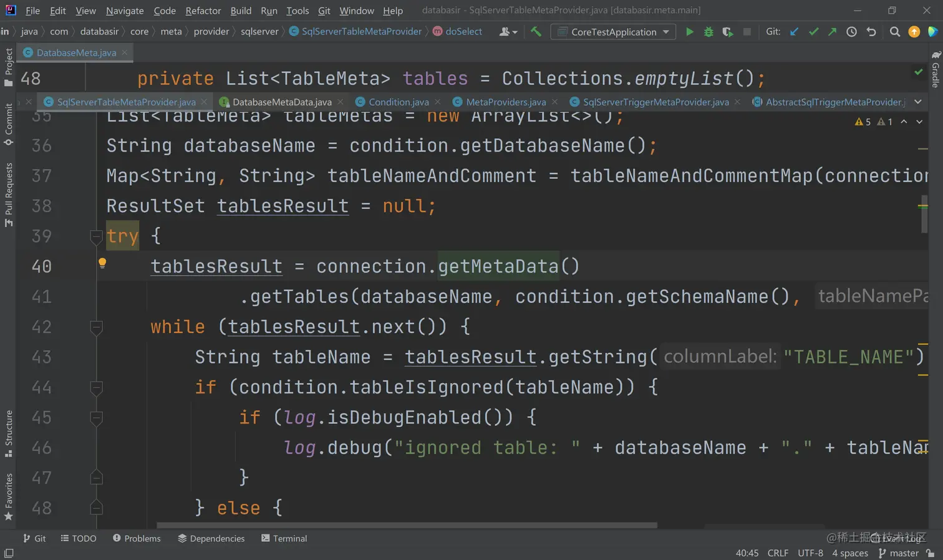Start debugging with the bug icon
Screen dimensions: 943x560
tap(708, 32)
